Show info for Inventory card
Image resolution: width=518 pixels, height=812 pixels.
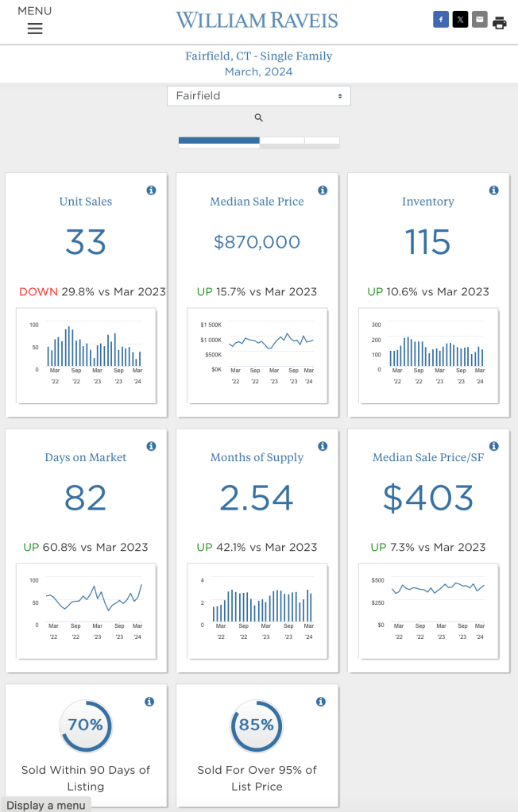493,190
